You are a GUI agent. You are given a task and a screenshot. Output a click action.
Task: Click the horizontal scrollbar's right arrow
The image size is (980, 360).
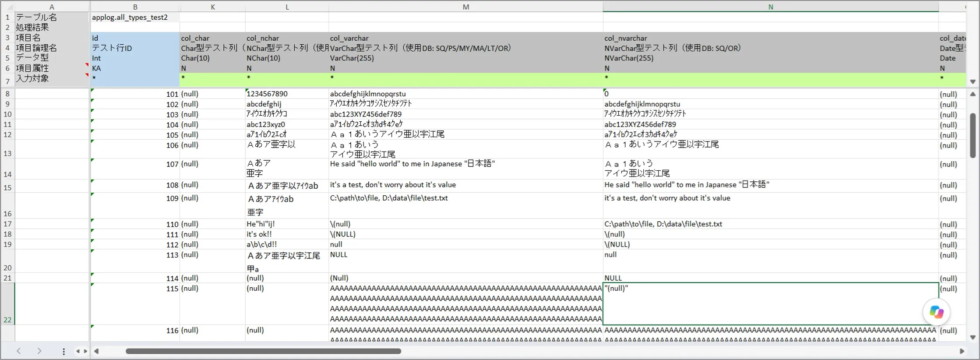[962, 351]
